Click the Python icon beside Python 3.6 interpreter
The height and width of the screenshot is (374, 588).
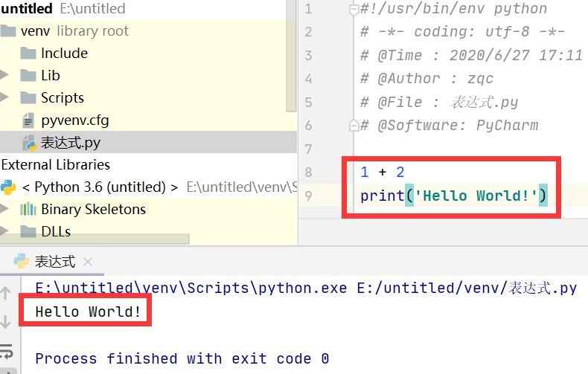9,187
